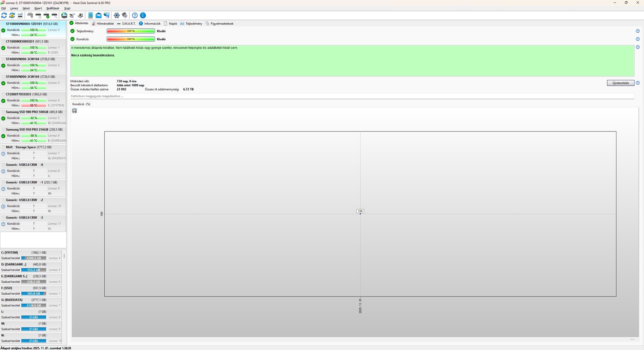The image size is (644, 350).
Task: Click the green check icon of CT1000MX500SSD1
Action: tap(3, 48)
